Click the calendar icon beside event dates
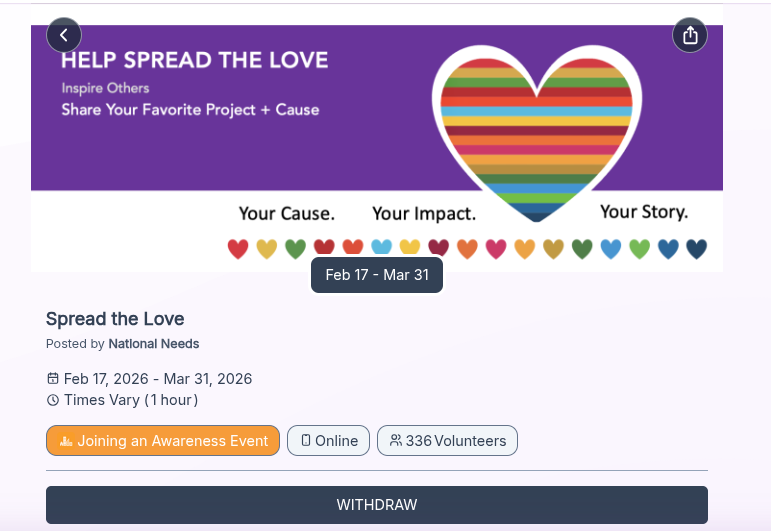 pos(53,379)
